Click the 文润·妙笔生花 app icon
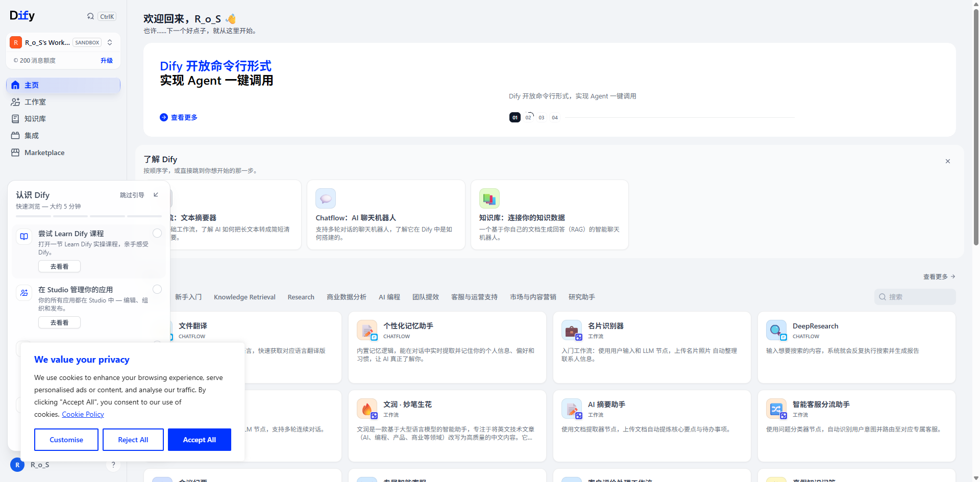The width and height of the screenshot is (980, 482). point(367,409)
